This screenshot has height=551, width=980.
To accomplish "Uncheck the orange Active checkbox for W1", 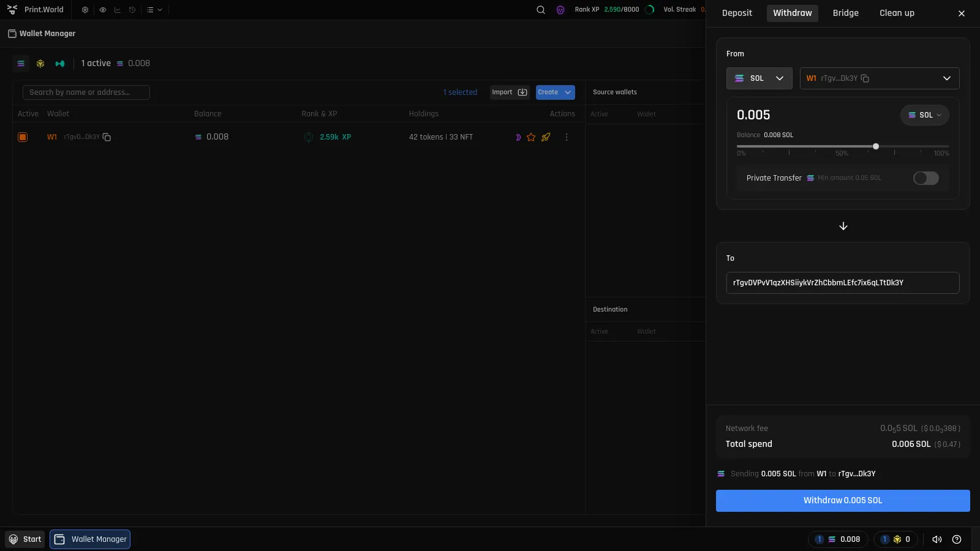I will pyautogui.click(x=23, y=137).
